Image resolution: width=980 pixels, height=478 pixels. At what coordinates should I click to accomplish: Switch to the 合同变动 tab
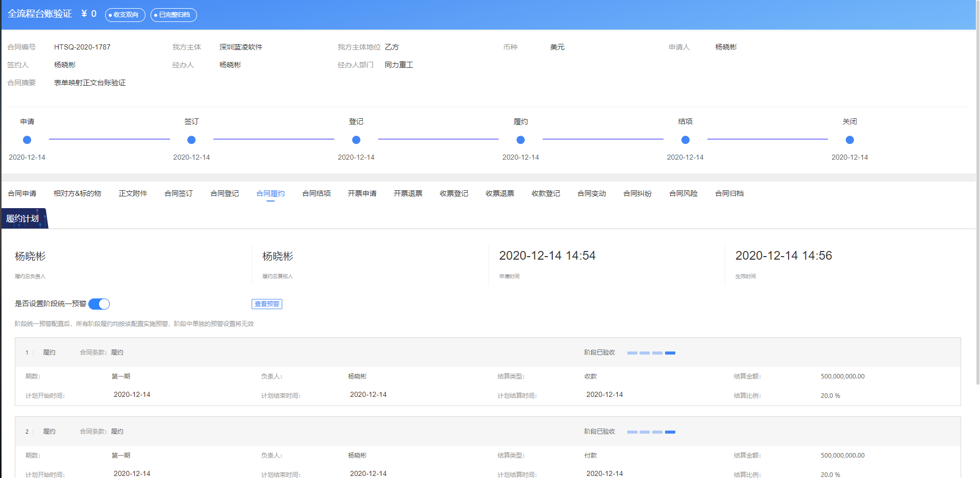click(x=592, y=193)
